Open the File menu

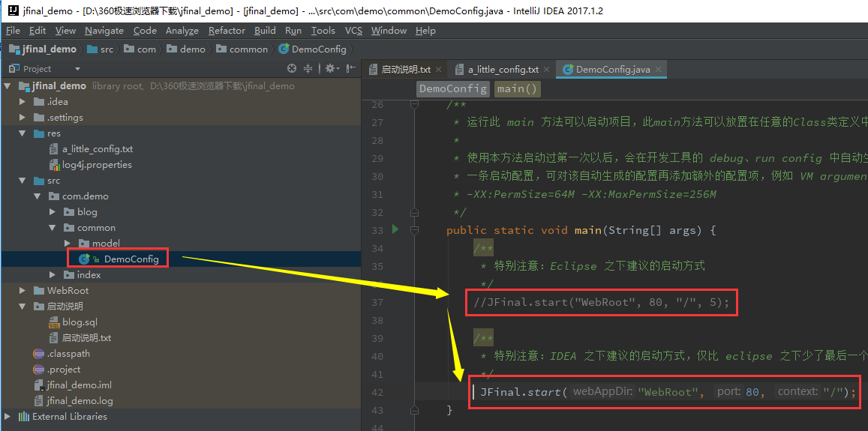[13, 31]
